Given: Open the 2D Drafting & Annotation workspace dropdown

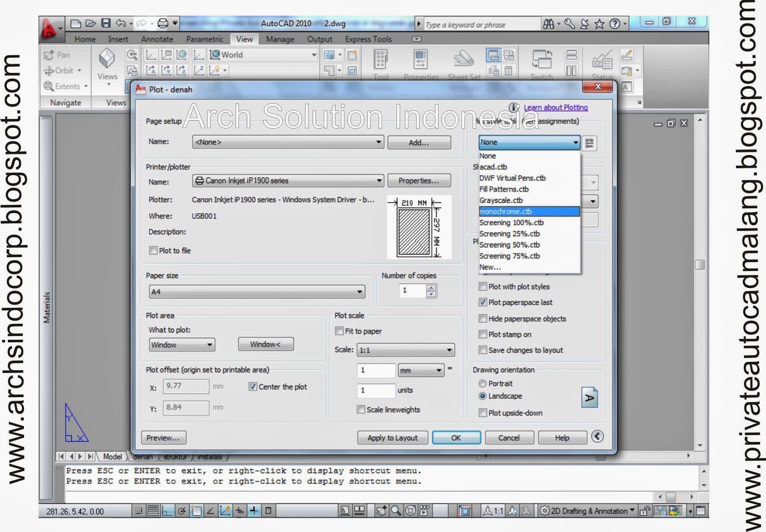Looking at the screenshot, I should click(587, 511).
